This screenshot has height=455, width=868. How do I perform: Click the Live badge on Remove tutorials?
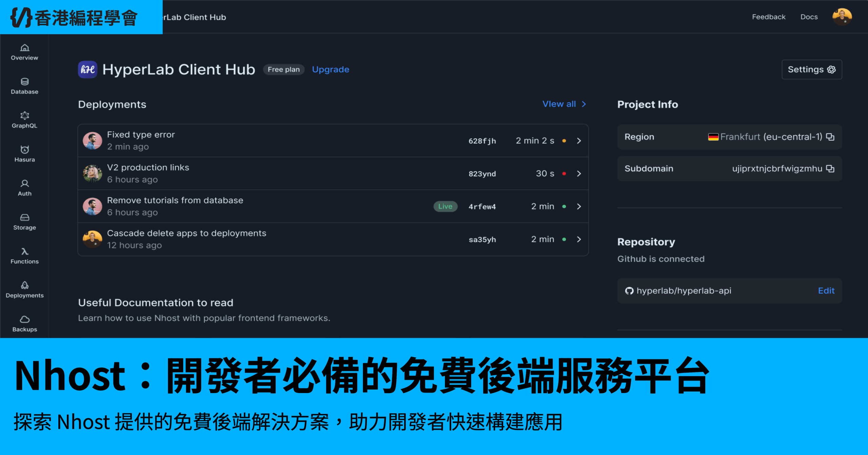point(445,206)
